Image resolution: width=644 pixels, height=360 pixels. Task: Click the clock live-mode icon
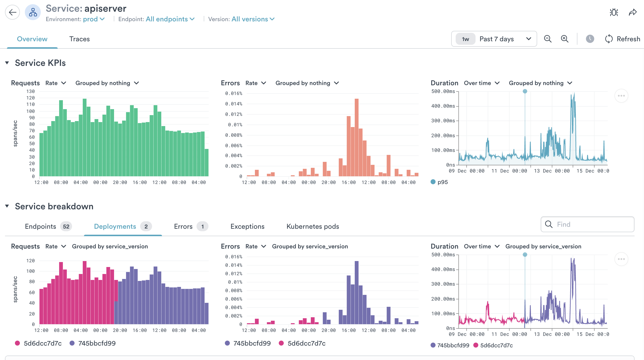point(590,39)
